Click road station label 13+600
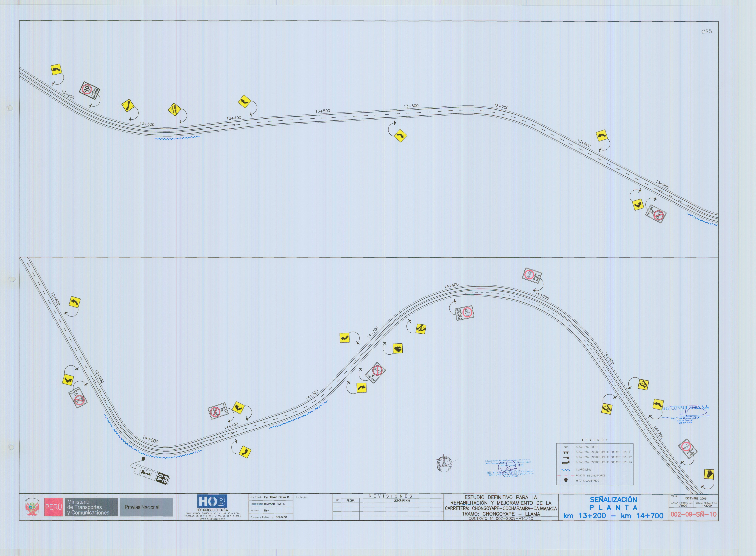The height and width of the screenshot is (556, 756). 411,106
